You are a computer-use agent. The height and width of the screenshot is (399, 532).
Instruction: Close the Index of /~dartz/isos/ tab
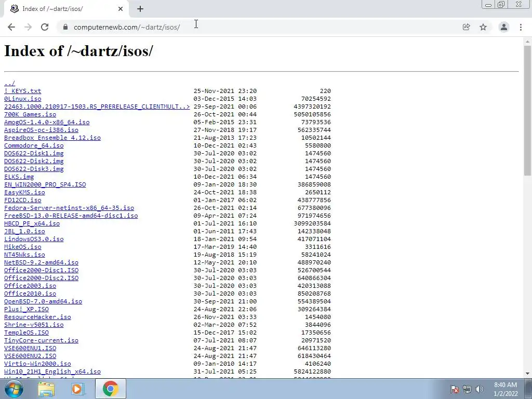click(x=121, y=9)
